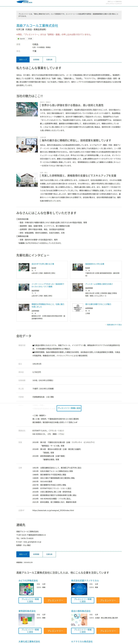Click photo of employee Y.H
Screen dimensions: 138x644
pos(78,267)
